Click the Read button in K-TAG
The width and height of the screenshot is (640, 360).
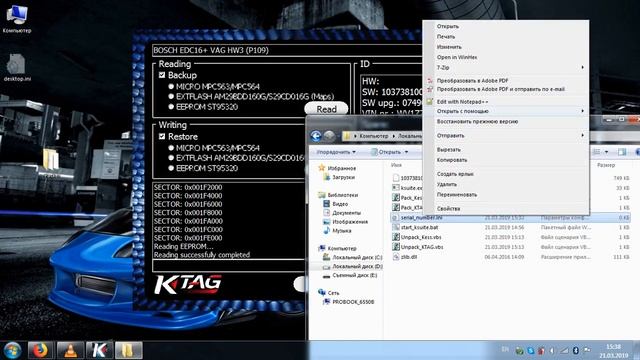[326, 109]
